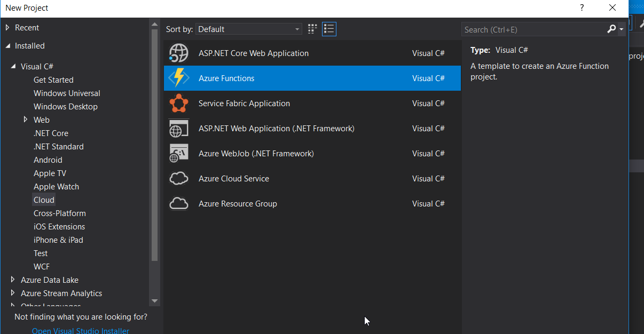
Task: Click the search magnifier icon
Action: pos(612,29)
